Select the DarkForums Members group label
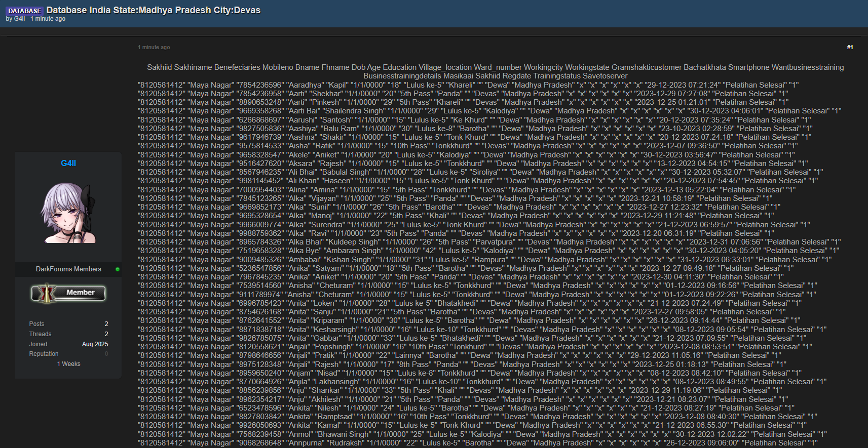The height and width of the screenshot is (448, 868). [x=68, y=269]
